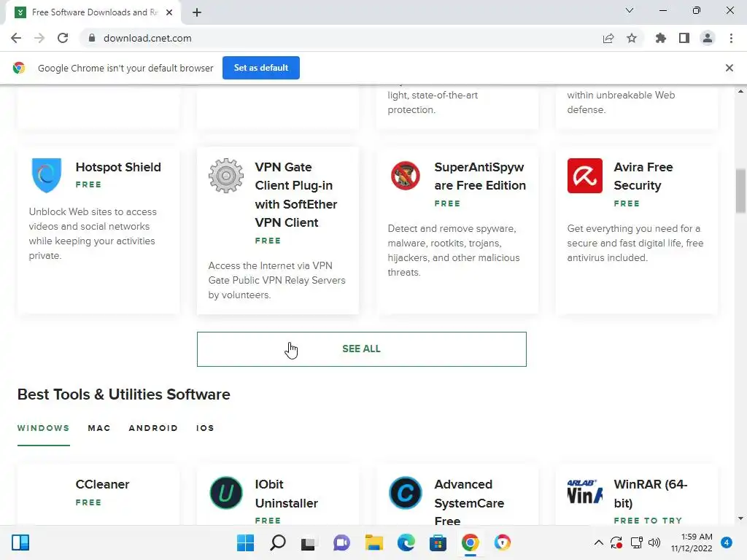The image size is (747, 560).
Task: Open Chrome extensions puzzle icon
Action: point(661,38)
